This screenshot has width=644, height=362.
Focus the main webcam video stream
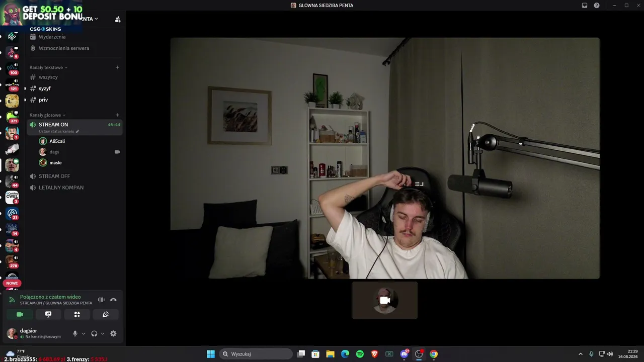pos(385,158)
